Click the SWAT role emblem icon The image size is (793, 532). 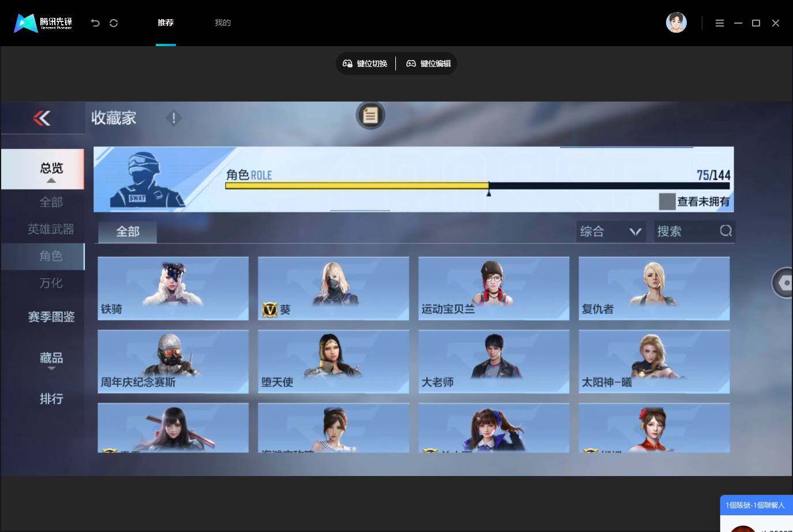pos(147,179)
